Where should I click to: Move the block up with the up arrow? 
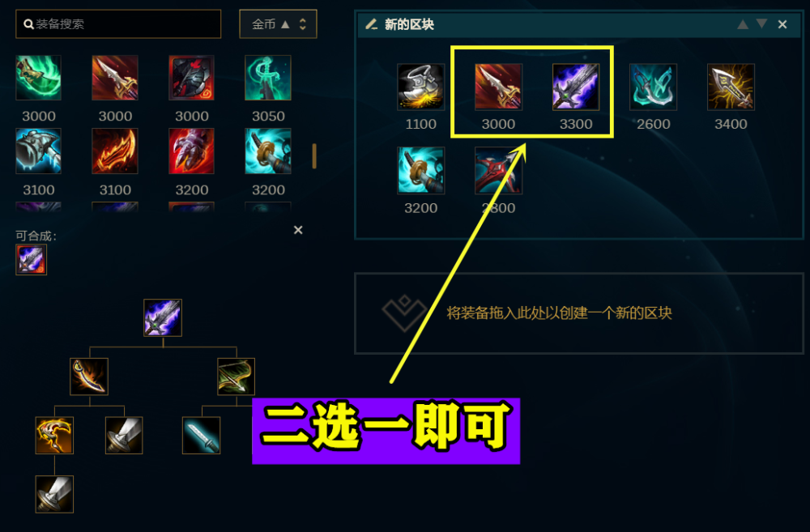pyautogui.click(x=743, y=24)
